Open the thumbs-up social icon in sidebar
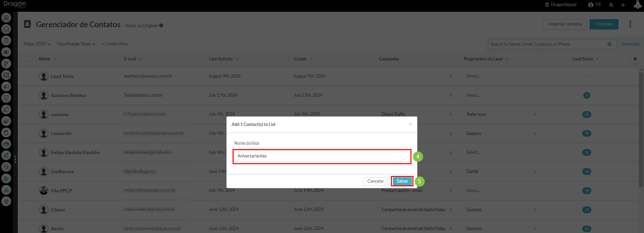 (6, 109)
